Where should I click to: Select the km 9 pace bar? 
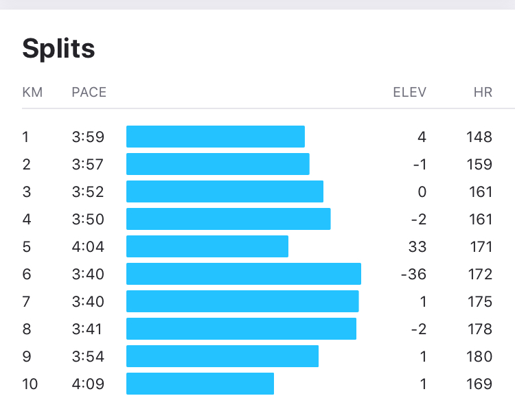click(222, 356)
